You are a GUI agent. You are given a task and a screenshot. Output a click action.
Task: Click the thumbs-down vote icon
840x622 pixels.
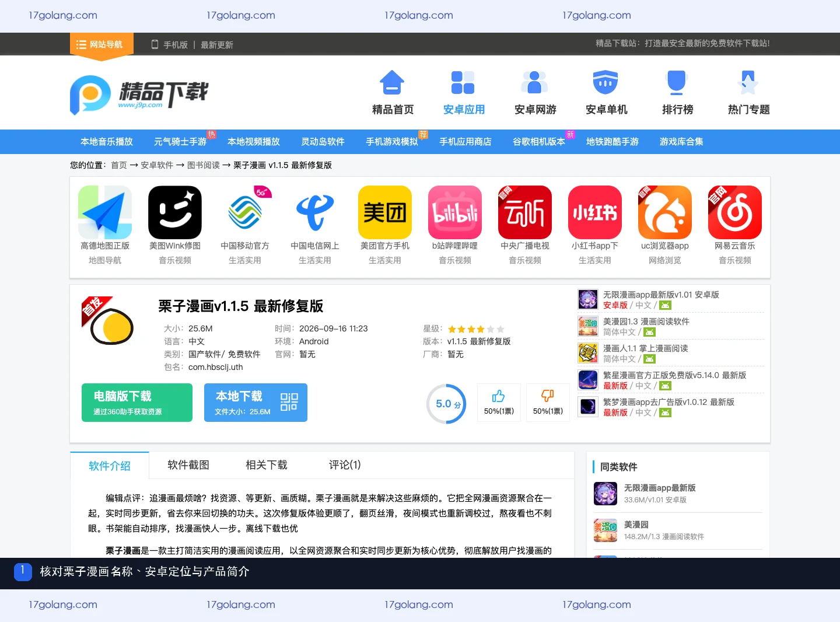coord(548,397)
